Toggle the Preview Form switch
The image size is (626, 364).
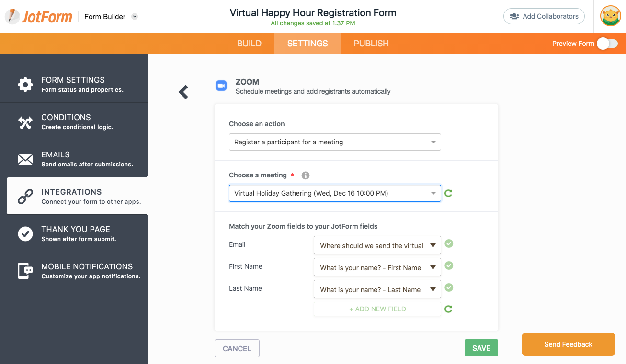coord(607,44)
